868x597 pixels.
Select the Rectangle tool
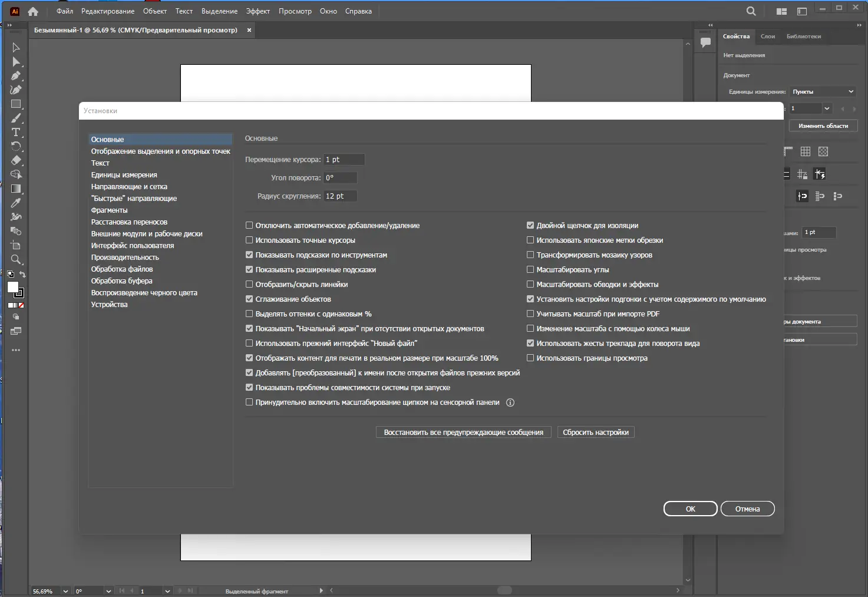[16, 104]
